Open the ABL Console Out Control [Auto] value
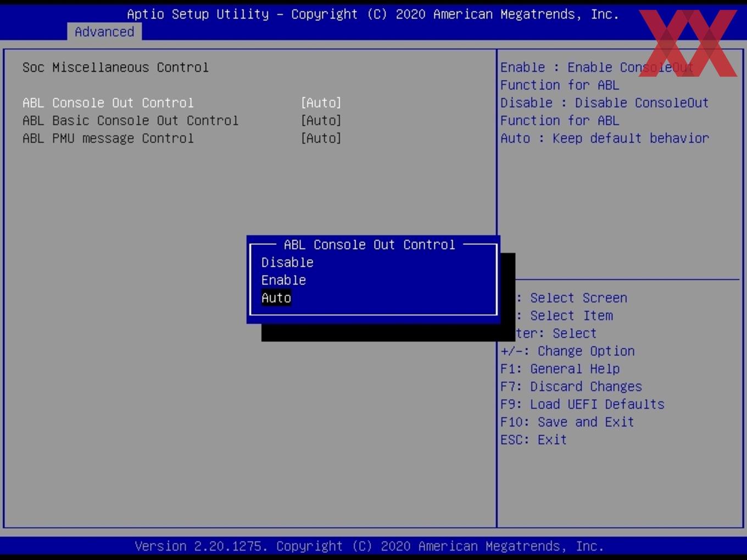The width and height of the screenshot is (747, 560). click(321, 103)
